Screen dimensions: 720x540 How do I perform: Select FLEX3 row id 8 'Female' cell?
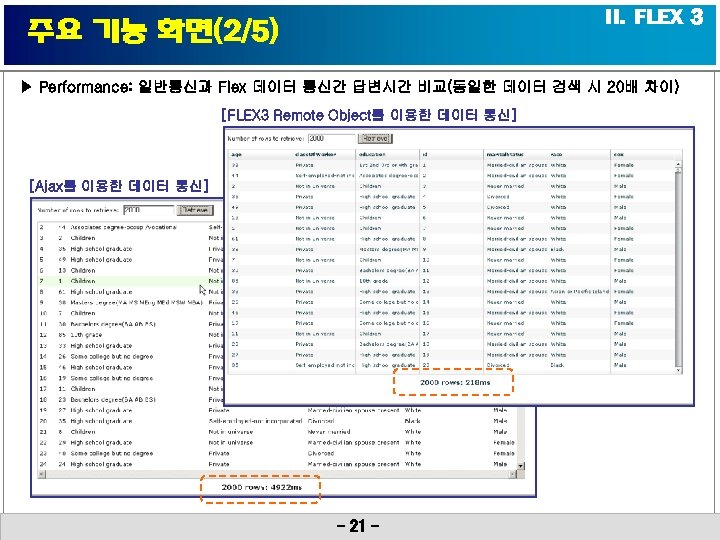tap(624, 239)
